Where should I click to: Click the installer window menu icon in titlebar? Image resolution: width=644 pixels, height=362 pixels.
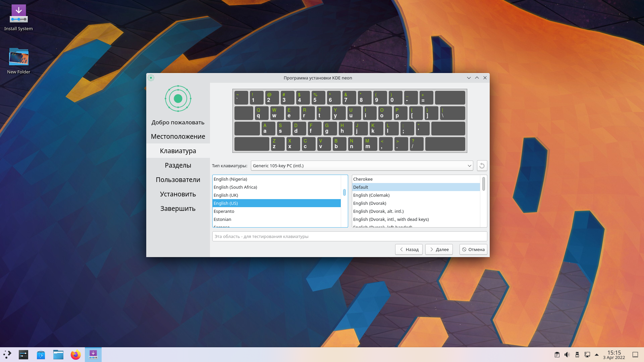[x=151, y=78]
